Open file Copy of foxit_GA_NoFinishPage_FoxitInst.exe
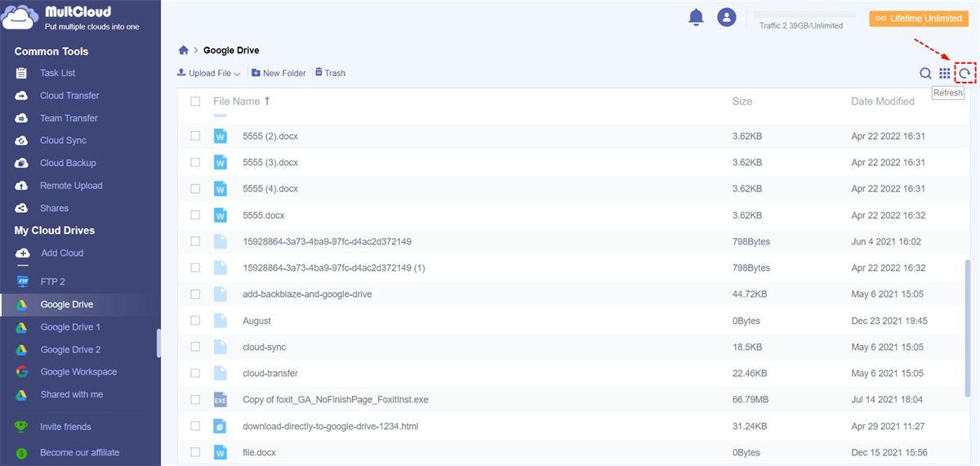 pyautogui.click(x=336, y=400)
